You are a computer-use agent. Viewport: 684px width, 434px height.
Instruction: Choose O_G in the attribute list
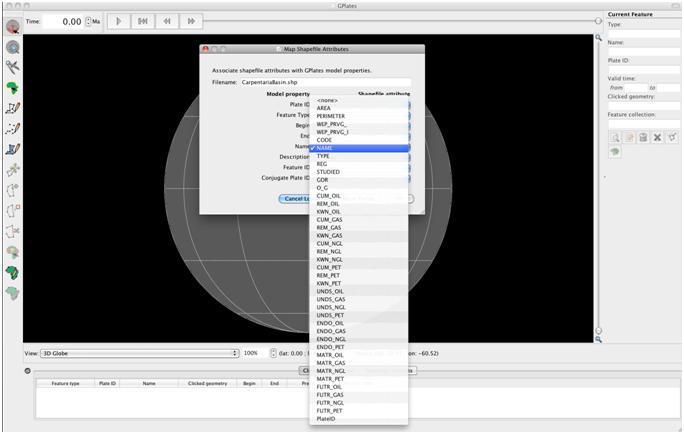359,188
